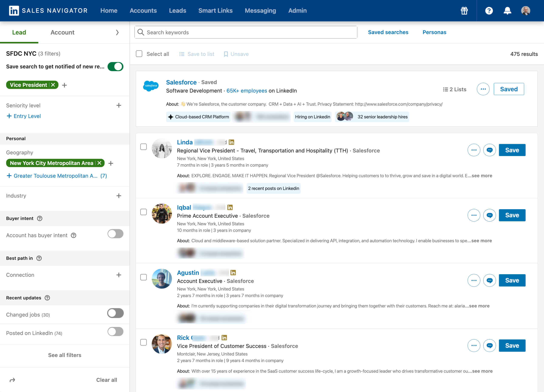
Task: Save the Rick lead
Action: [x=512, y=345]
